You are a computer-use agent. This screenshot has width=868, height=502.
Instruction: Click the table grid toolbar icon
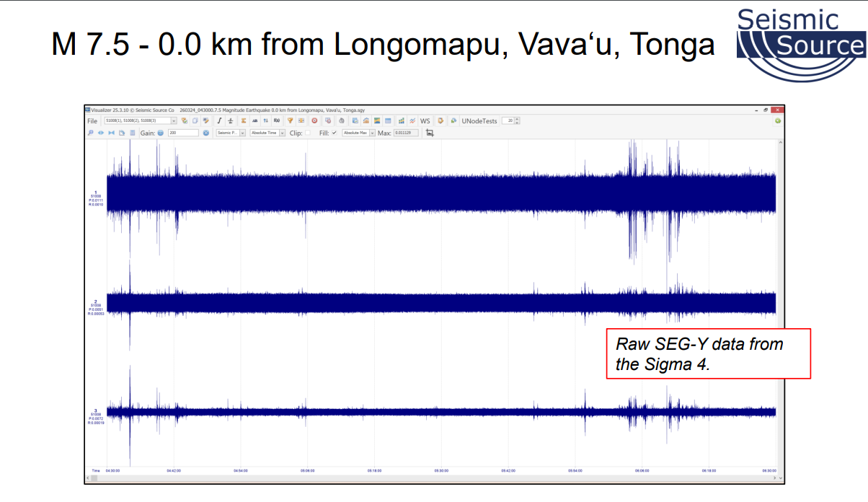click(x=388, y=120)
